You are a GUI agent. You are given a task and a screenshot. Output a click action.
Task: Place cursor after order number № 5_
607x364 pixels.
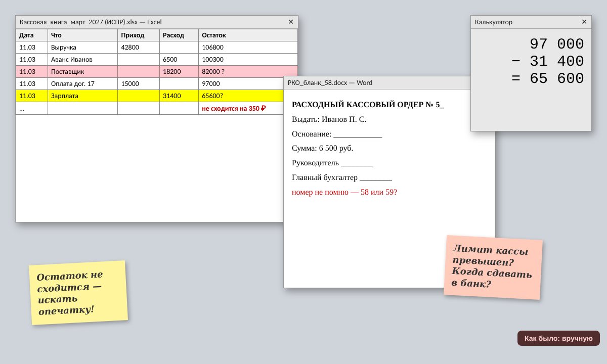(444, 105)
